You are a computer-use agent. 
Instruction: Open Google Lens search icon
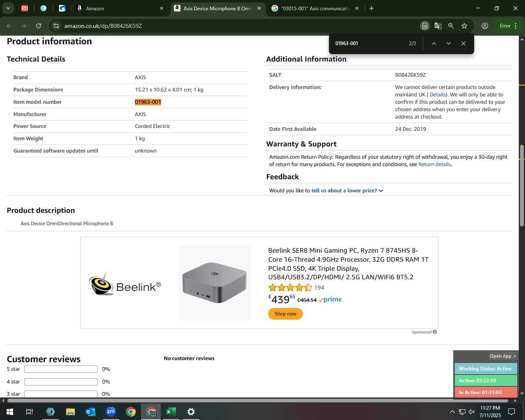click(425, 26)
